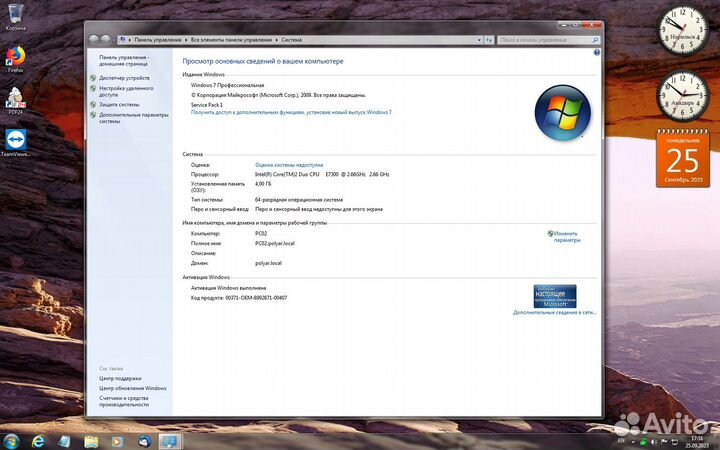Click the Back navigation arrow
This screenshot has width=720, height=450.
[x=93, y=39]
